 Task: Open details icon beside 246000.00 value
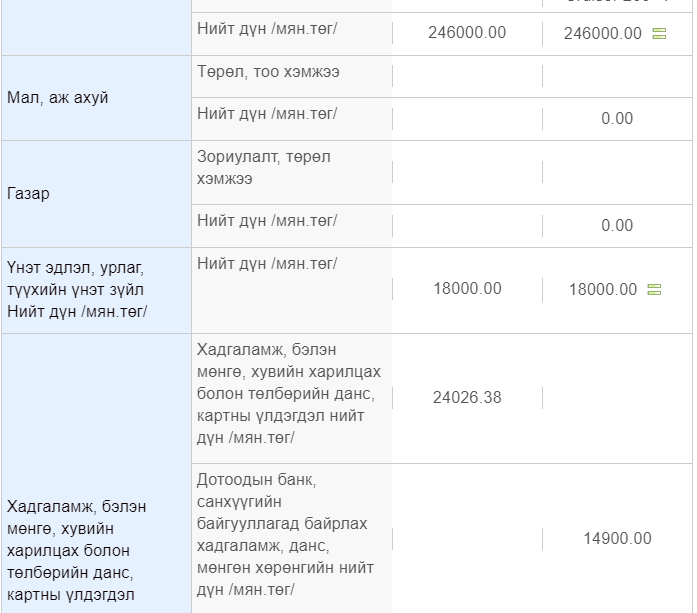point(659,33)
